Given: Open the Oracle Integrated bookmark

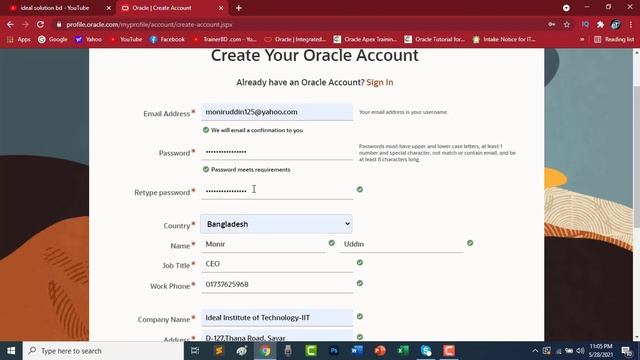Looking at the screenshot, I should (295, 39).
